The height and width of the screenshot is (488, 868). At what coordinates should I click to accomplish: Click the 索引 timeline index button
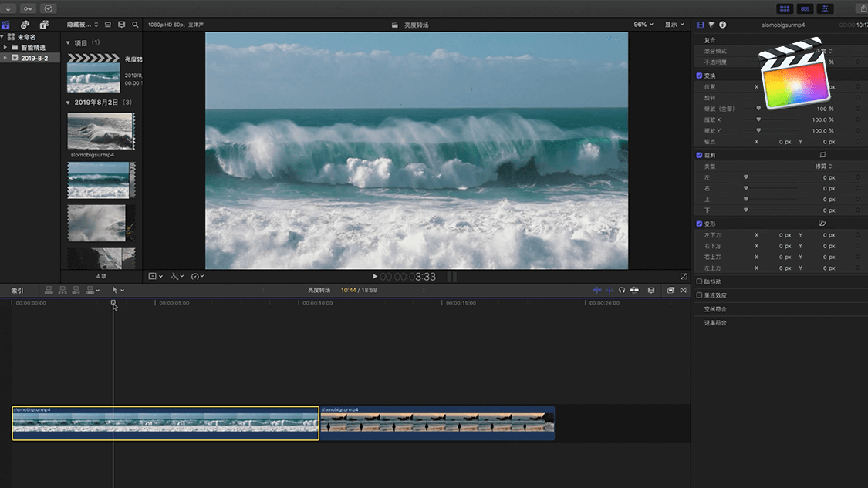point(17,291)
